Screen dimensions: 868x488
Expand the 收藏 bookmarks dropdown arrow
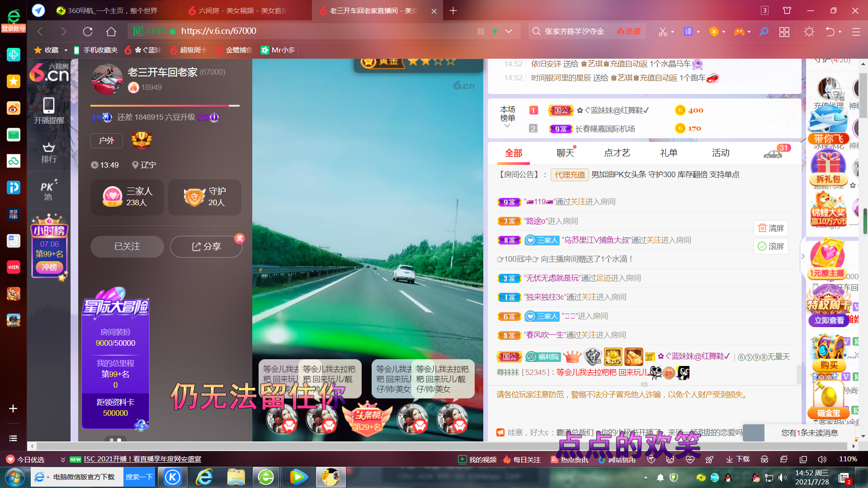[x=66, y=50]
